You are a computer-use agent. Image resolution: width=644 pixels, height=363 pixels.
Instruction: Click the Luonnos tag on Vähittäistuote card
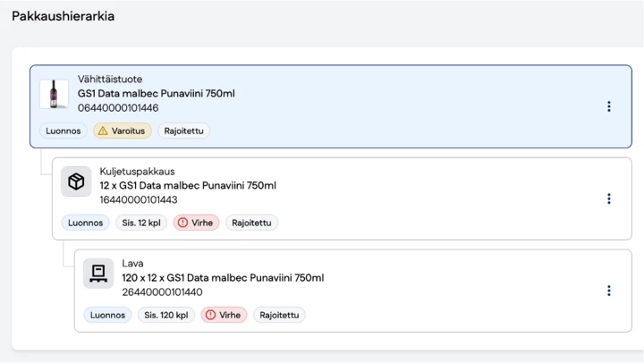pyautogui.click(x=64, y=131)
